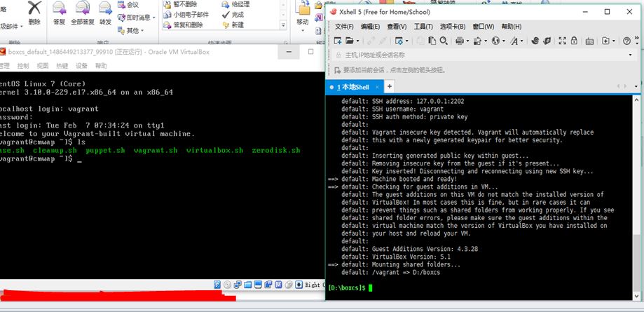Expand Xshell address bar history dropdown
The height and width of the screenshot is (312, 644).
coord(631,55)
